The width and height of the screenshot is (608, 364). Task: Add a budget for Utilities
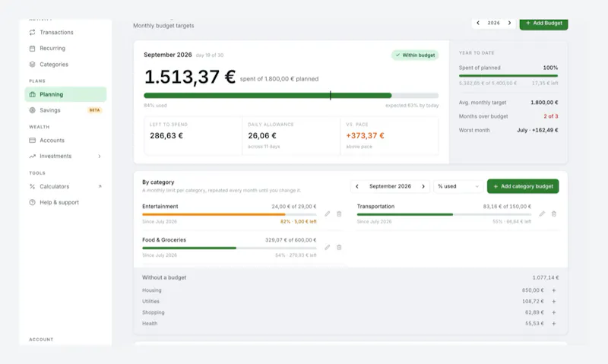pos(554,301)
